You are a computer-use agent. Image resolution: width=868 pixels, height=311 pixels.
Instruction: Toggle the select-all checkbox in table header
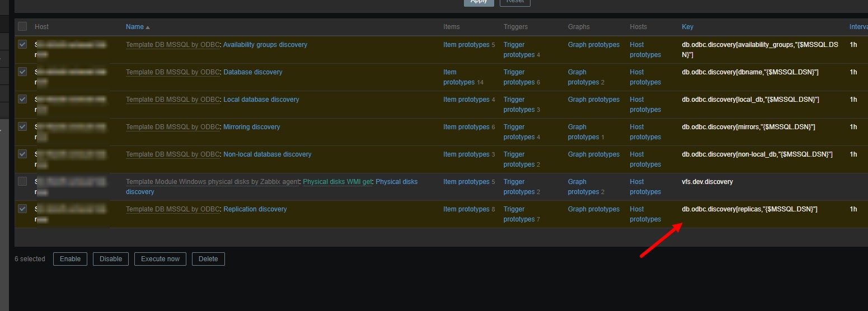(x=22, y=26)
